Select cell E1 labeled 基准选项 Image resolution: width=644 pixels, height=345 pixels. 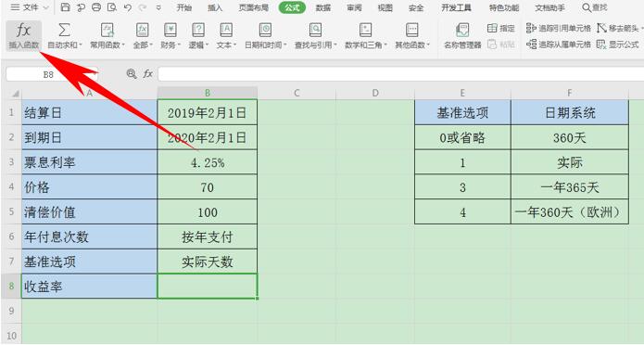pyautogui.click(x=462, y=112)
